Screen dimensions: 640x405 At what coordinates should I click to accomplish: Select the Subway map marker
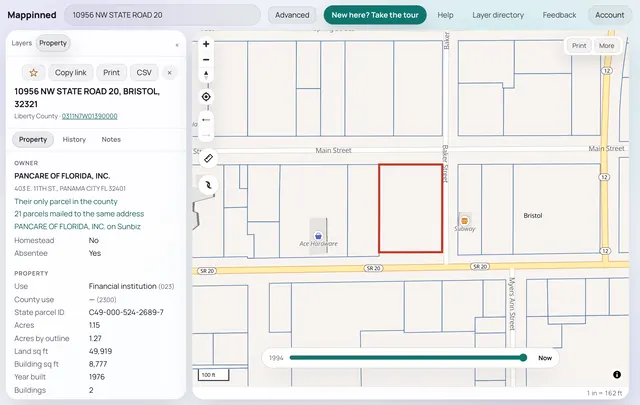(464, 221)
